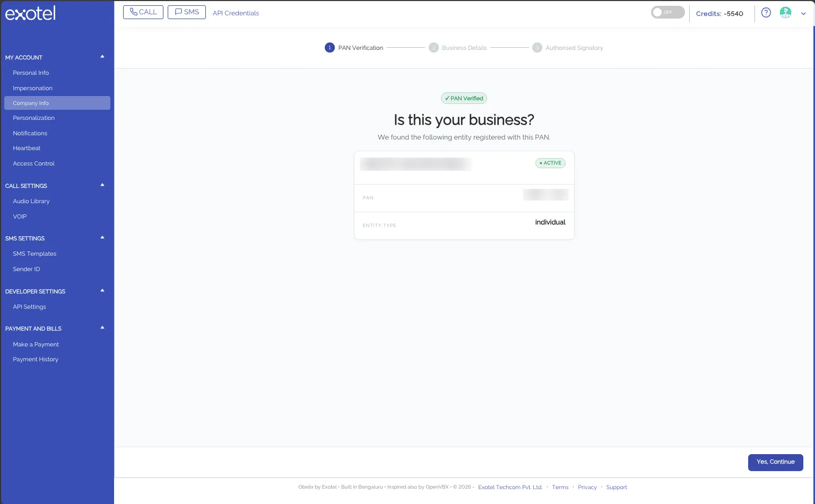Click the PAN Verification step 1 circle
This screenshot has width=815, height=504.
[330, 48]
